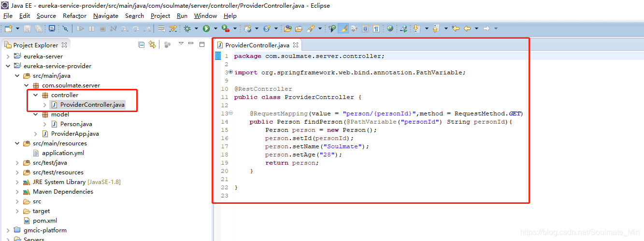
Task: Click the Previous Annotation up-arrow icon
Action: tap(436, 29)
